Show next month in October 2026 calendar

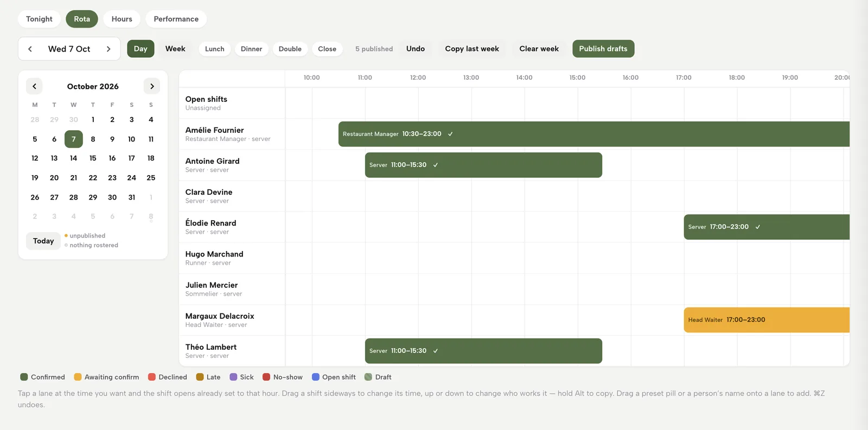coord(152,86)
